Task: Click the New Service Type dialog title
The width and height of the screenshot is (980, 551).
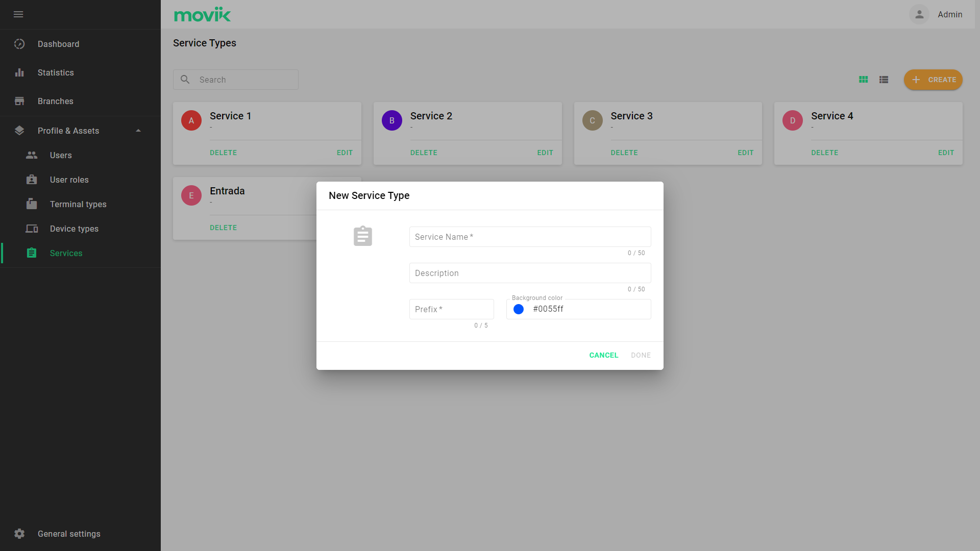Action: tap(369, 195)
